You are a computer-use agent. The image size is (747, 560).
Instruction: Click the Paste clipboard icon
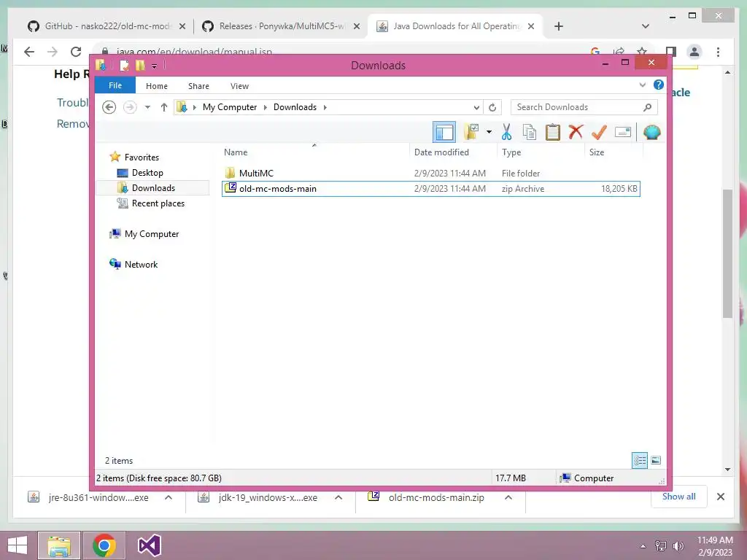point(553,132)
